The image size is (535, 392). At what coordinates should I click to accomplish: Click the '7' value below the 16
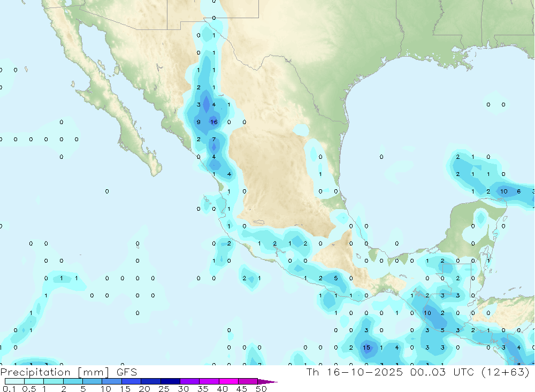[214, 139]
